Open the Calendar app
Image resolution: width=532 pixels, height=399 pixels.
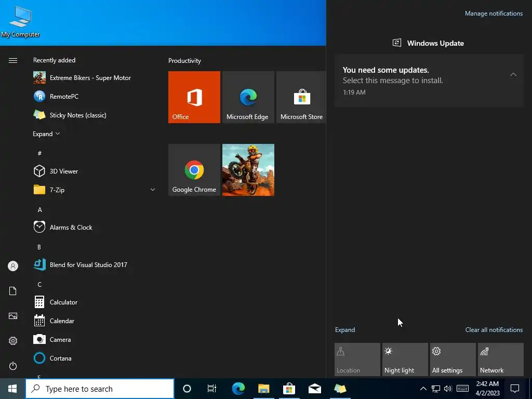point(95,321)
